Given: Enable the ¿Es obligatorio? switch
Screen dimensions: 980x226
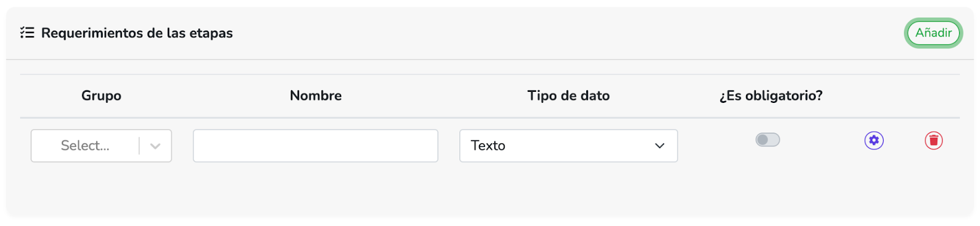Looking at the screenshot, I should [x=767, y=140].
